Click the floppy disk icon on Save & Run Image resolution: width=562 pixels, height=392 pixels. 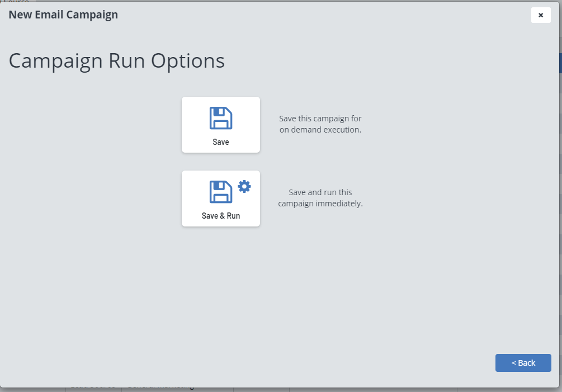[x=221, y=192]
